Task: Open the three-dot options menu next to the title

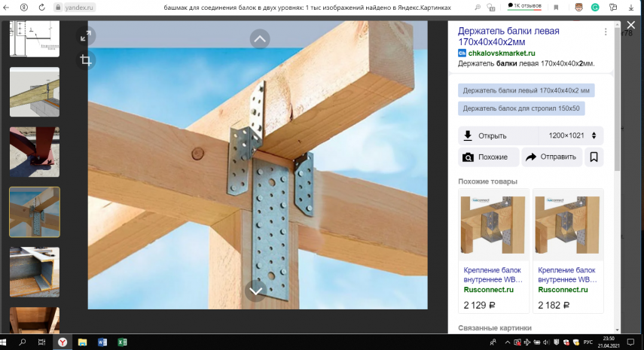Action: (605, 32)
